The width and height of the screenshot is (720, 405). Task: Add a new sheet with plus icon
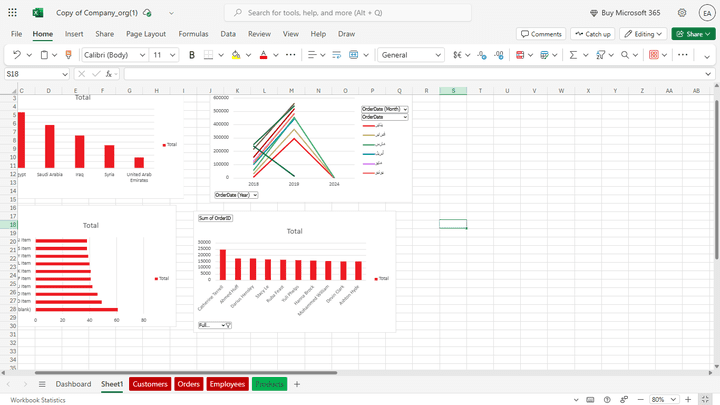297,384
